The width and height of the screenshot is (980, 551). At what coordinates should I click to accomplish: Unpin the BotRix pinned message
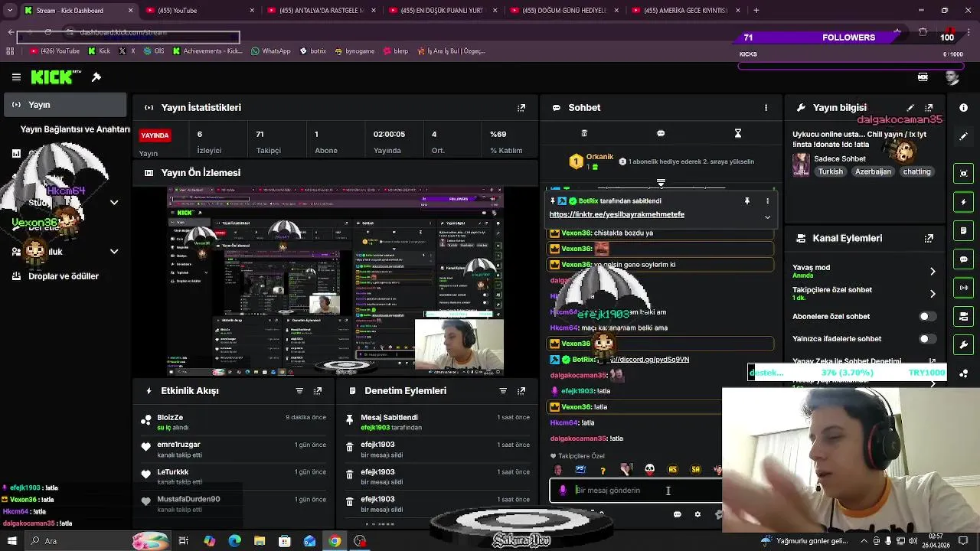pos(746,201)
